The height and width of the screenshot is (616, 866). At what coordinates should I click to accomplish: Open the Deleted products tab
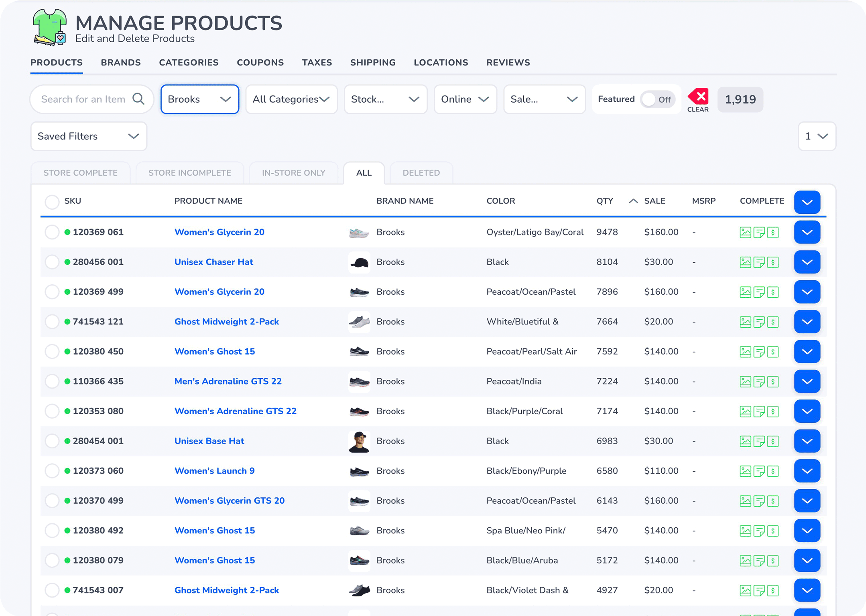(x=421, y=173)
